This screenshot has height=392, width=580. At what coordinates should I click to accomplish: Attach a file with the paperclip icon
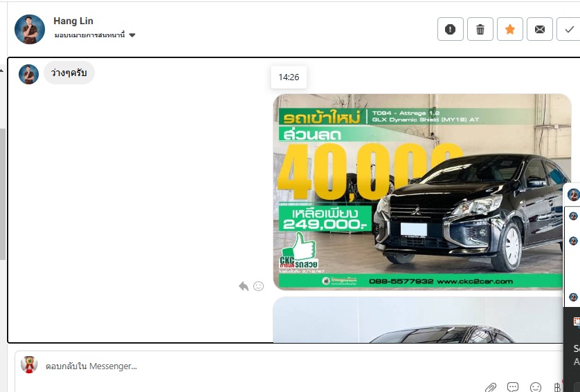point(491,387)
